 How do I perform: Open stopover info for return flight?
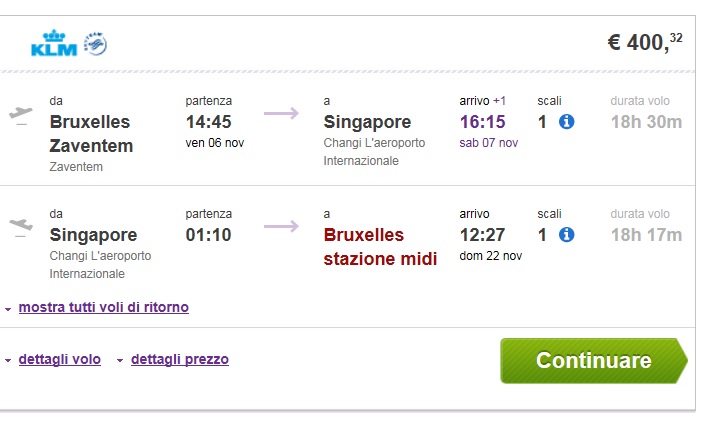[x=566, y=235]
